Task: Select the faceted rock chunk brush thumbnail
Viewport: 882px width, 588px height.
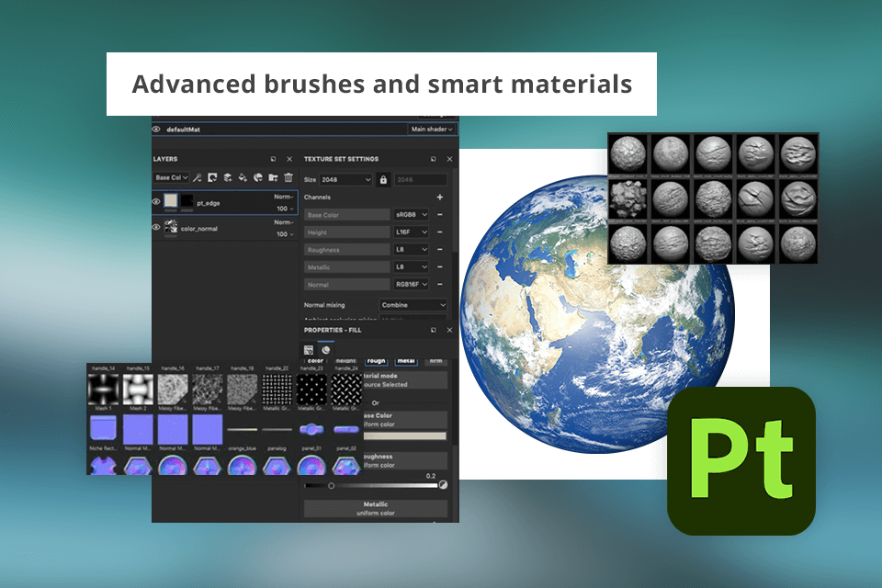Action: tap(628, 199)
